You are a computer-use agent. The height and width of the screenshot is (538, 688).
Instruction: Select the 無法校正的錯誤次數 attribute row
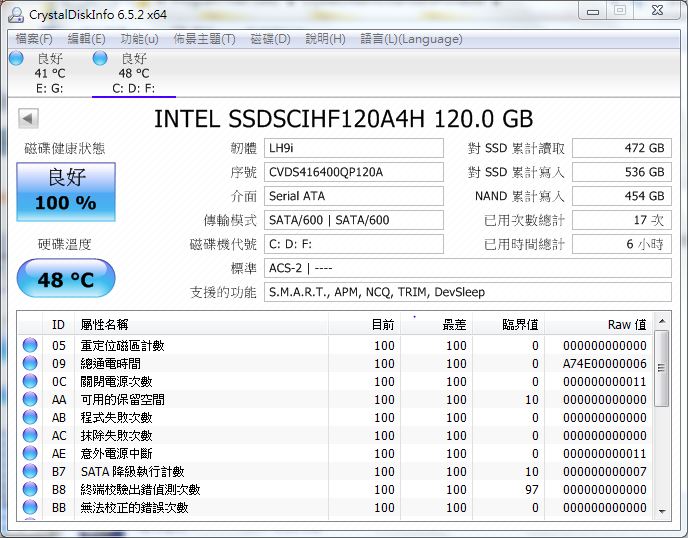coord(335,507)
